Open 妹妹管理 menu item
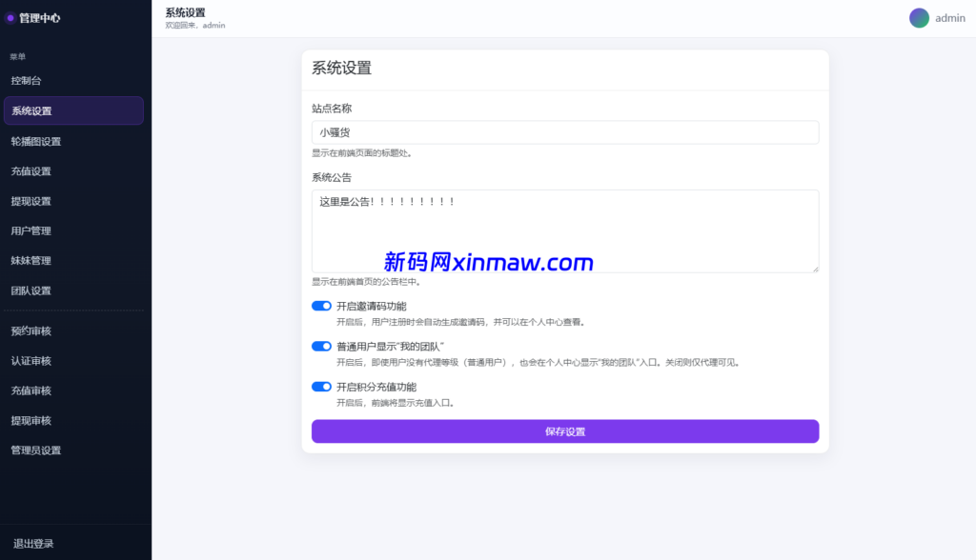The image size is (976, 560). pos(73,261)
